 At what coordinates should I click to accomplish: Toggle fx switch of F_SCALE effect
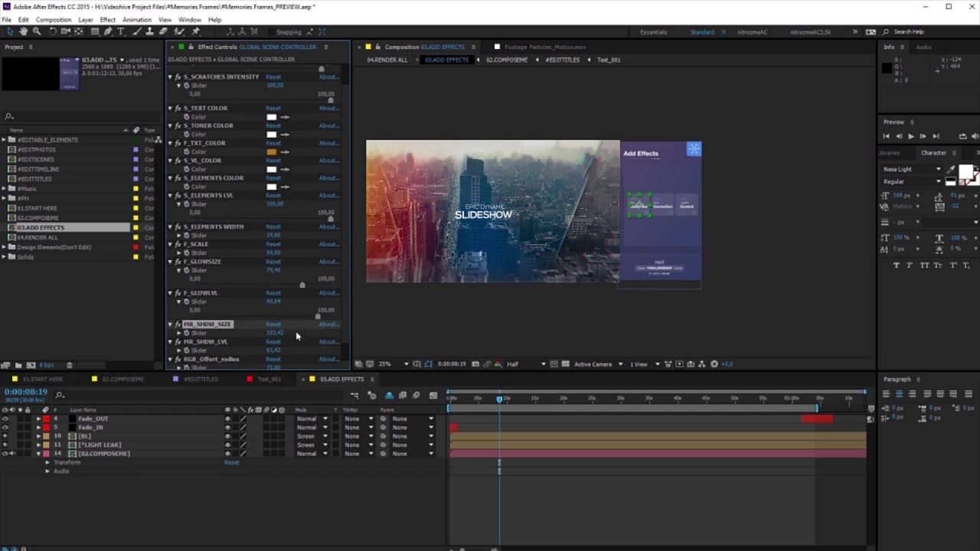coord(178,244)
